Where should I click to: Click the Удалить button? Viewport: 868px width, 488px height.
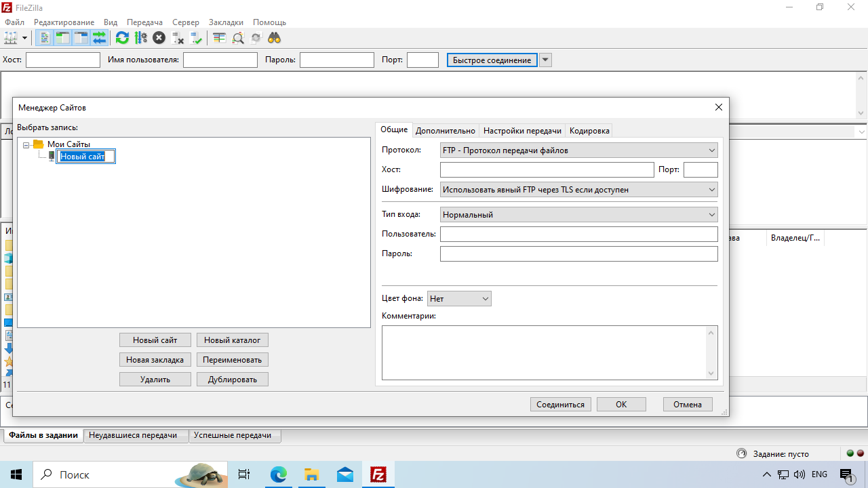(155, 380)
